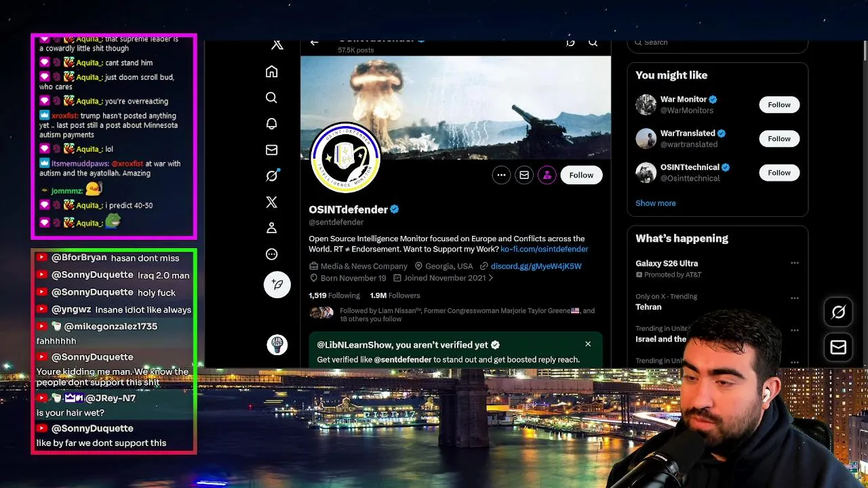Open options menu for the Tehran trend

(795, 298)
